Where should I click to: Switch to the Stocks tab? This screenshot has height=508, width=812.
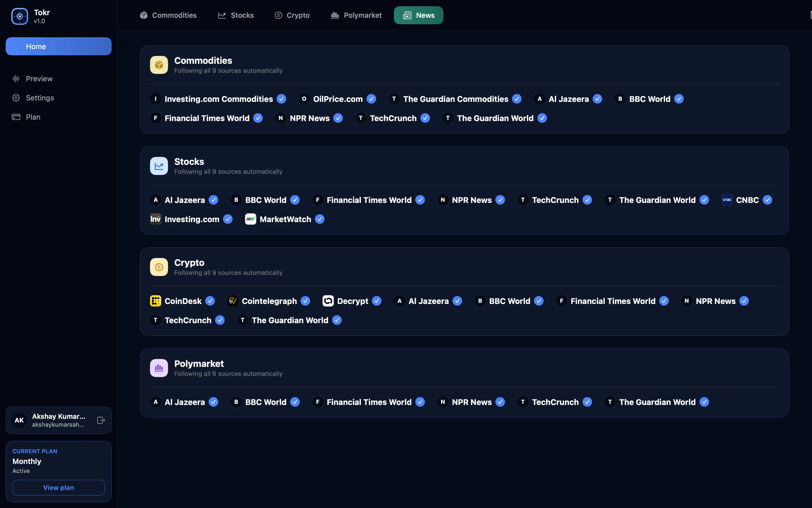click(x=236, y=15)
